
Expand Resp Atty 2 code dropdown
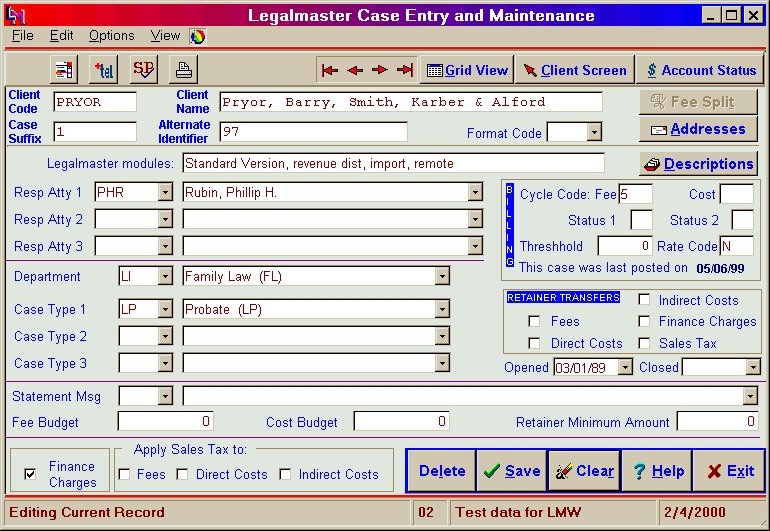165,219
